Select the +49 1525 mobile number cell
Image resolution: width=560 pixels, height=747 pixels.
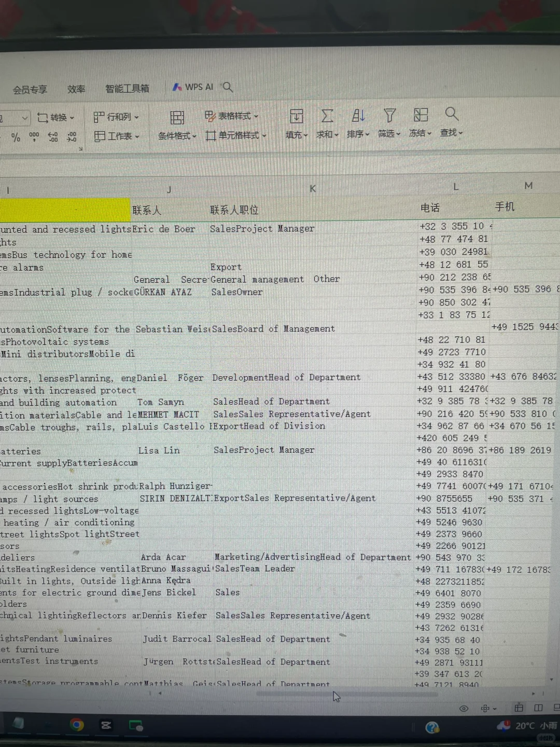tap(525, 327)
